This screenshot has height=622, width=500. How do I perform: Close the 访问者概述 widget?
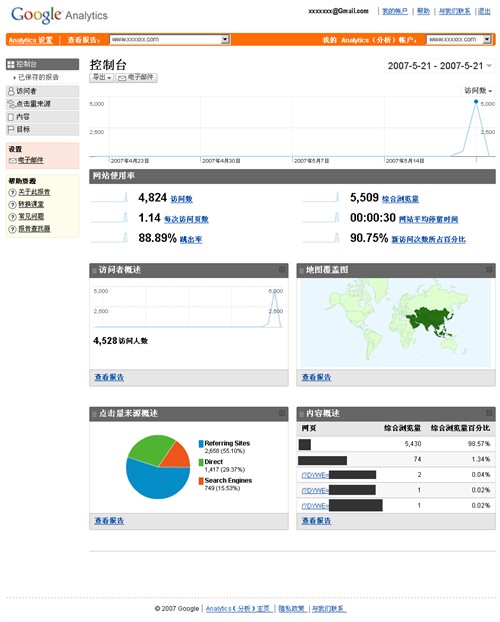[x=282, y=270]
